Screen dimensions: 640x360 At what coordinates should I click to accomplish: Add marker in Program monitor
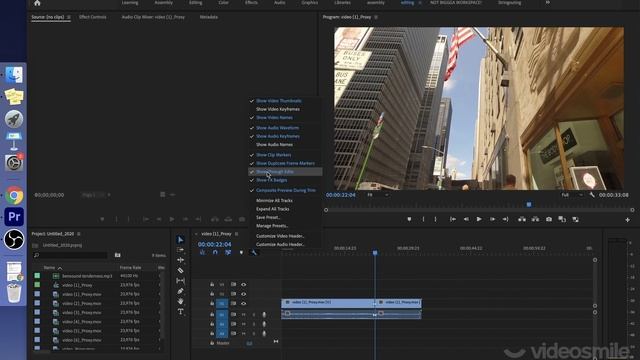(409, 219)
